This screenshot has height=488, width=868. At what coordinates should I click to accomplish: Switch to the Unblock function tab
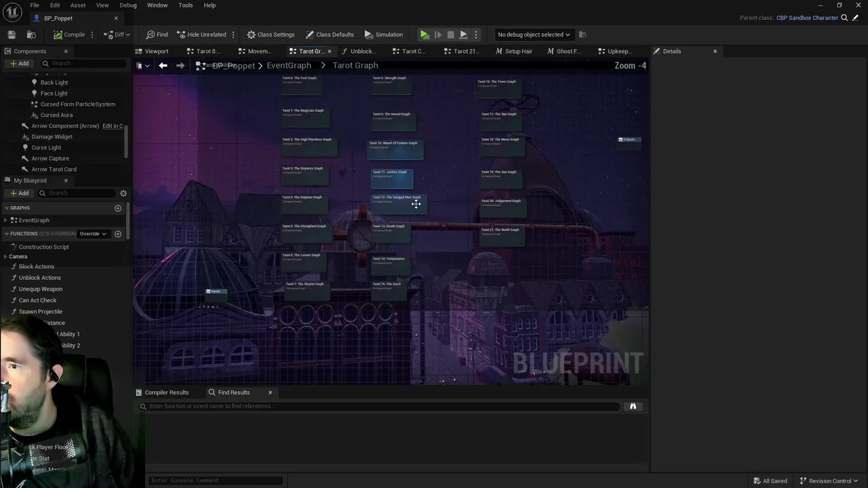pos(358,52)
